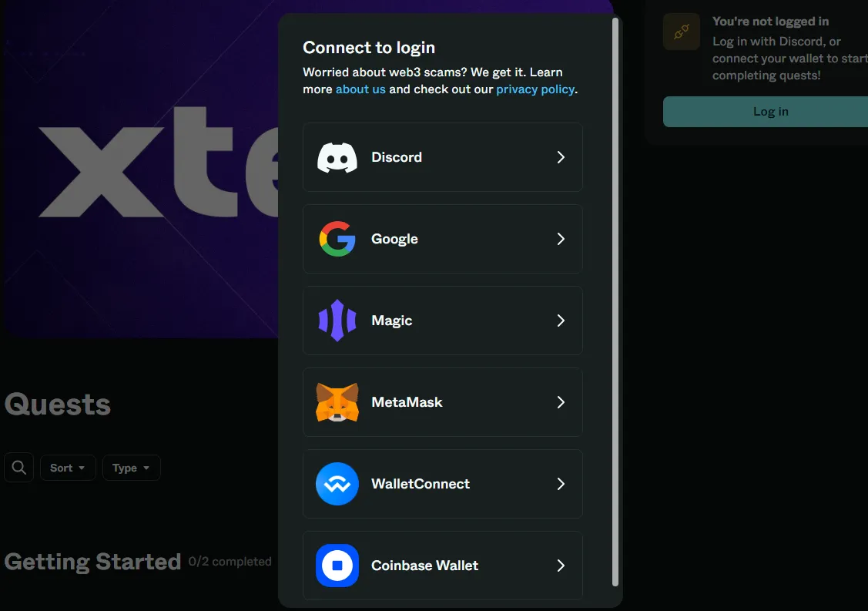The width and height of the screenshot is (868, 611).
Task: Click the chevron arrow on Google row
Action: click(x=561, y=239)
